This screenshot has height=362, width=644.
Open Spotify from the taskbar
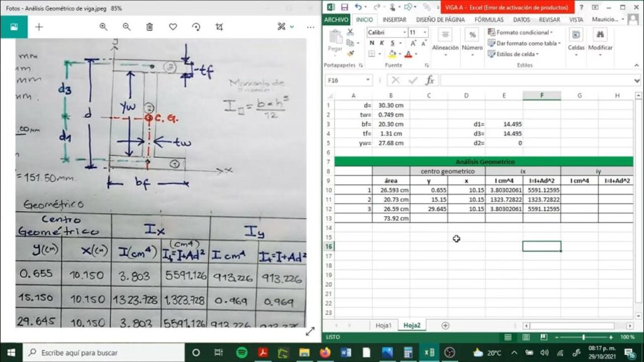[x=241, y=353]
